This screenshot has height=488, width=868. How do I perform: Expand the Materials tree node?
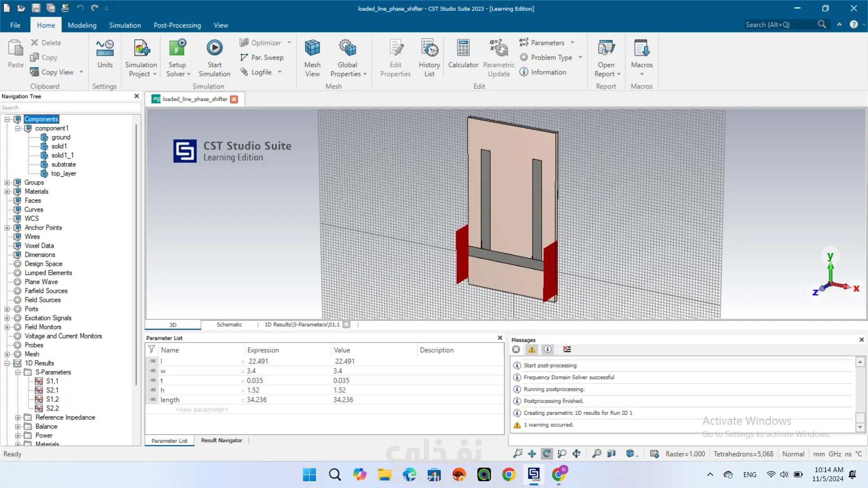7,192
